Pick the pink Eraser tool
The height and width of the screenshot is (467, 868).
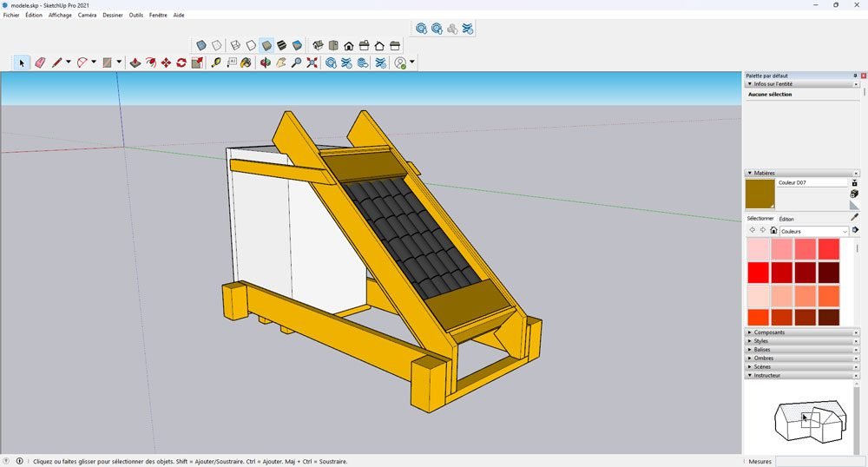click(x=40, y=62)
